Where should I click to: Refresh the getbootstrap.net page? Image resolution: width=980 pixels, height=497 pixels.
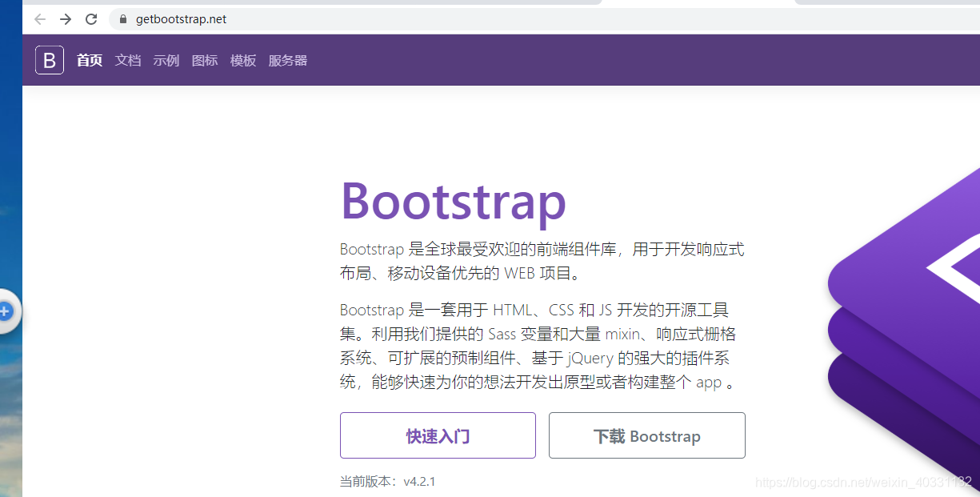point(91,19)
